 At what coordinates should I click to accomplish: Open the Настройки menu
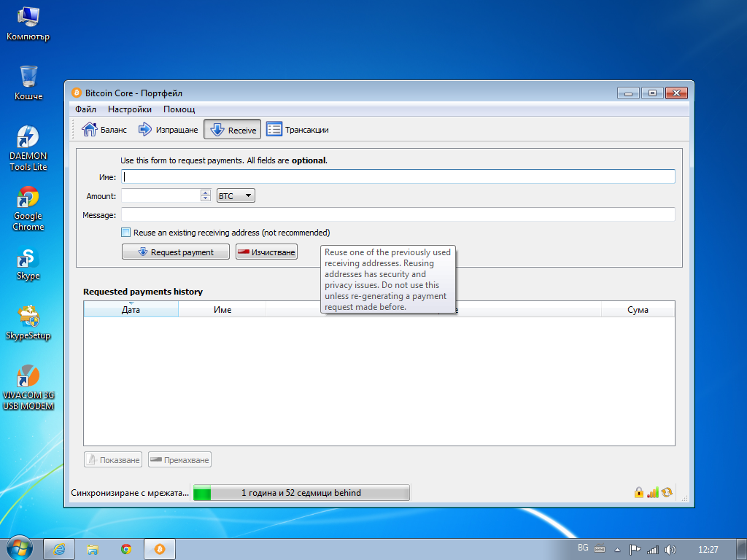130,109
